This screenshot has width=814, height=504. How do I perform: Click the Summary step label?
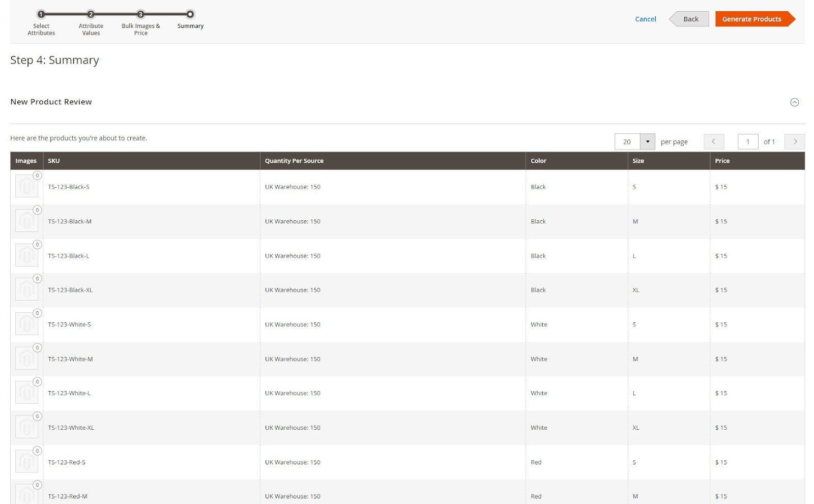190,26
